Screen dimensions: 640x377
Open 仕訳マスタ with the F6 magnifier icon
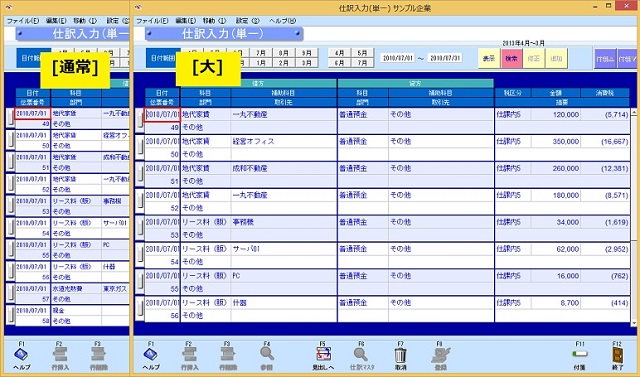pyautogui.click(x=361, y=354)
